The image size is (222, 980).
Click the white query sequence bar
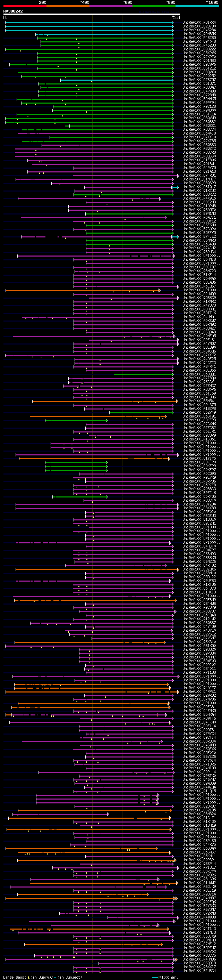(x=92, y=15)
